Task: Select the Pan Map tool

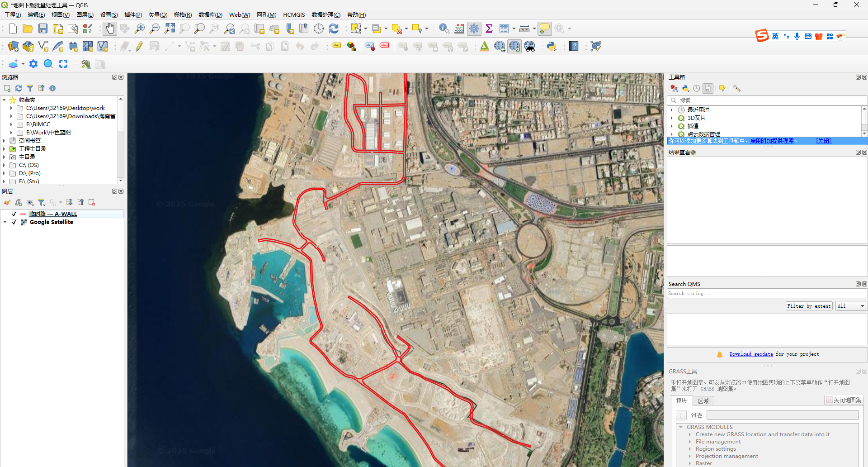Action: 110,28
